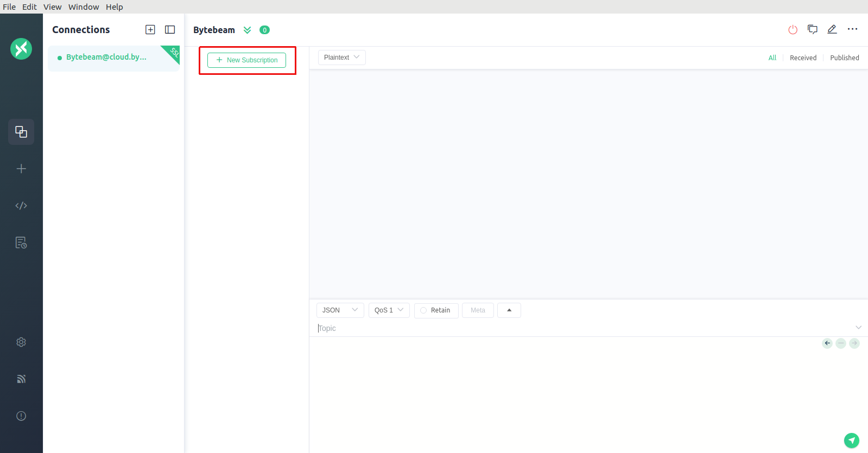
Task: Open the QoS 1 dropdown
Action: pos(389,310)
